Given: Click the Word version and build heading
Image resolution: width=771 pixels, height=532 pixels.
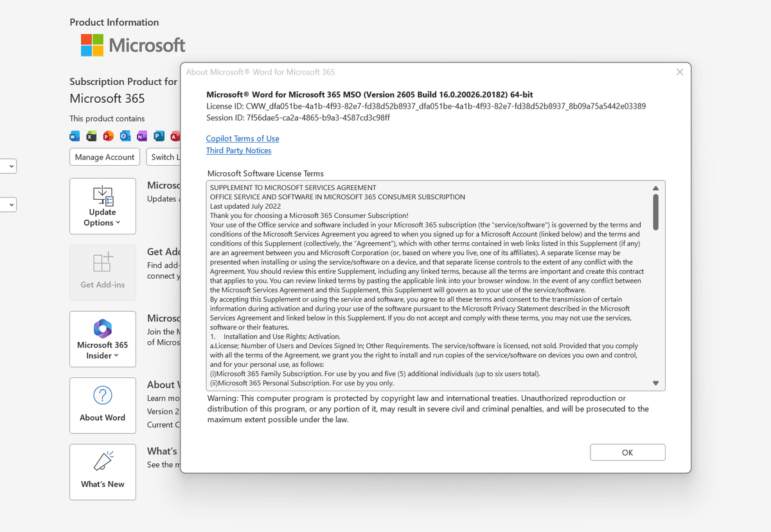Looking at the screenshot, I should point(369,94).
